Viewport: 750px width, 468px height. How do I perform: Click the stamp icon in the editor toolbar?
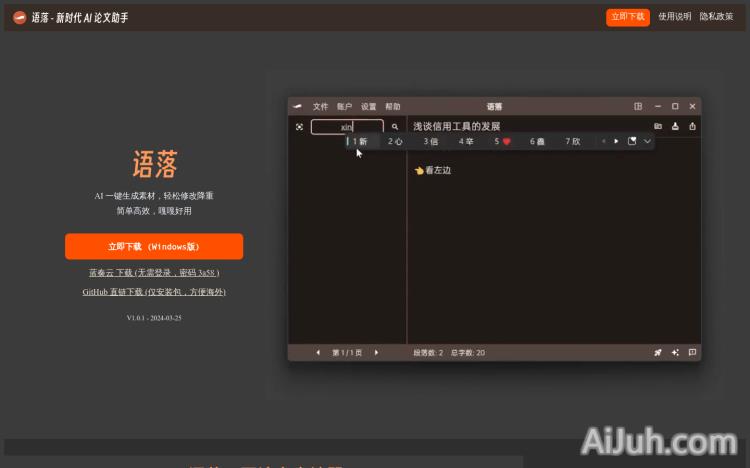(675, 126)
